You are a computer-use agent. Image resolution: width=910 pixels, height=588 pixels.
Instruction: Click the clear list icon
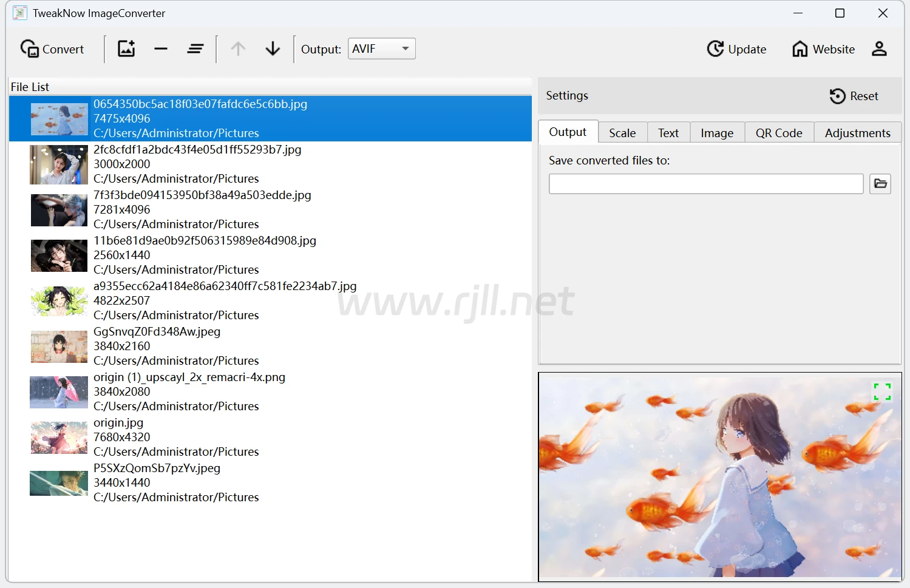[x=195, y=49]
